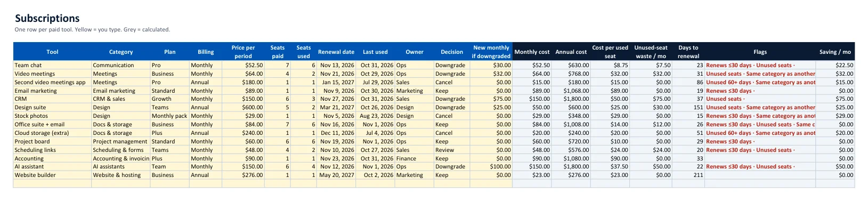
Task: Click the 211 days to renewal cell
Action: (x=688, y=175)
